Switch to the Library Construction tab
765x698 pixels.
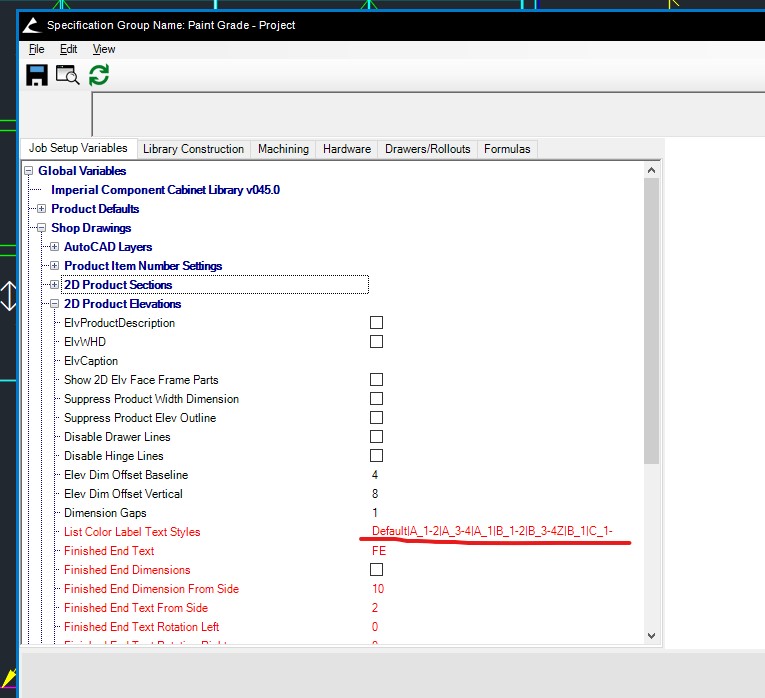click(x=193, y=149)
